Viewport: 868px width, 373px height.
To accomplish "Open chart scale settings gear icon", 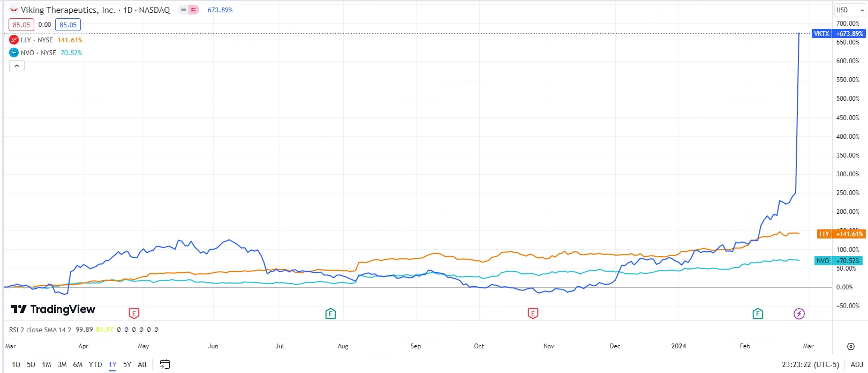I will pyautogui.click(x=851, y=346).
